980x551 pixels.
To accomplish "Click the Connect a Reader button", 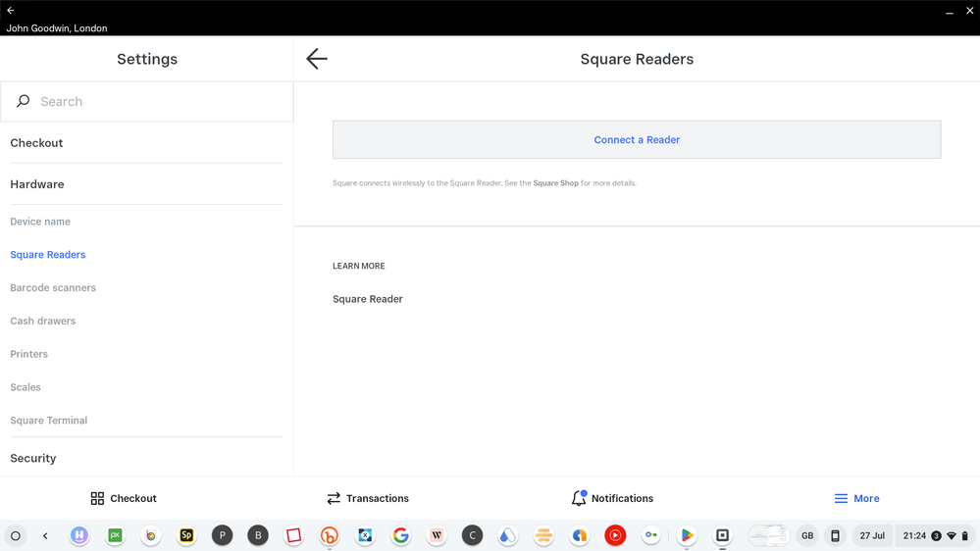I will click(x=637, y=140).
